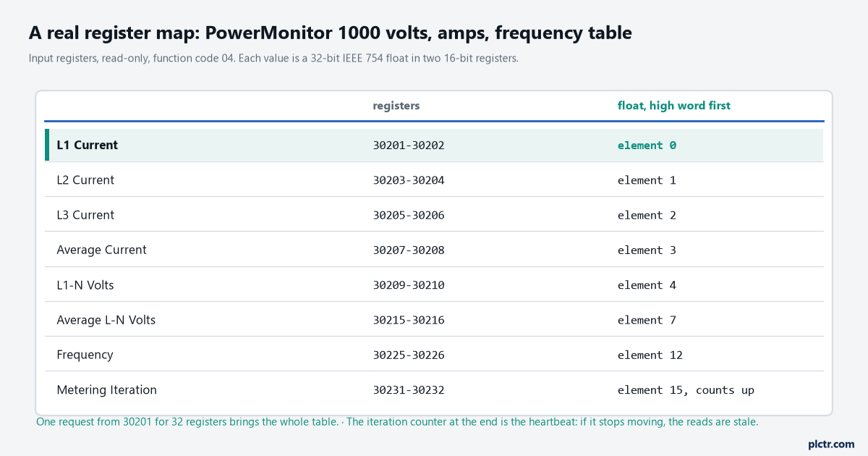Click the 'element 7' cell
This screenshot has width=868, height=456.
pos(647,320)
